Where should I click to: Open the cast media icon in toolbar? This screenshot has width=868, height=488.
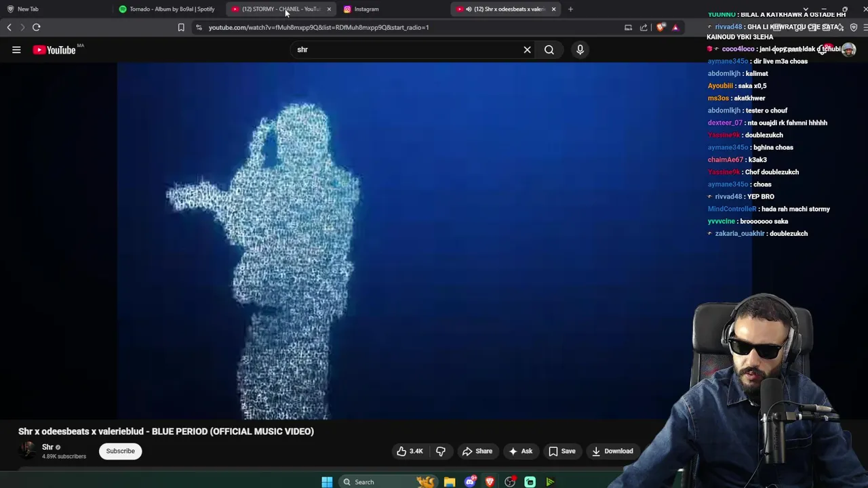tap(628, 27)
